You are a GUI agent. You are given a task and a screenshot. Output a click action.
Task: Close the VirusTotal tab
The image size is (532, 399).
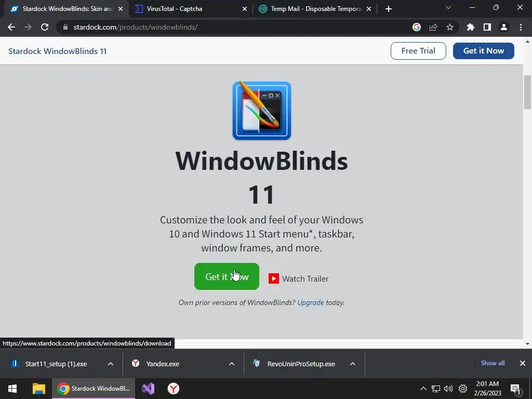(x=245, y=9)
